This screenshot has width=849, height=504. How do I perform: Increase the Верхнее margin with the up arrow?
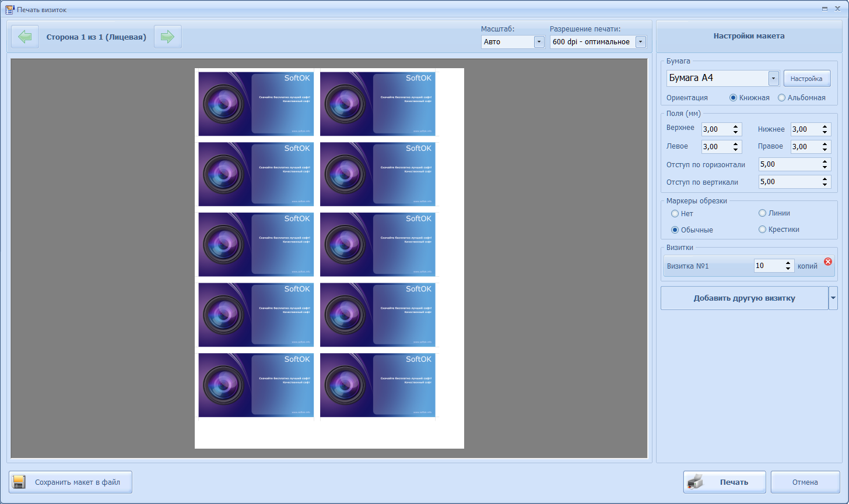[x=736, y=126]
